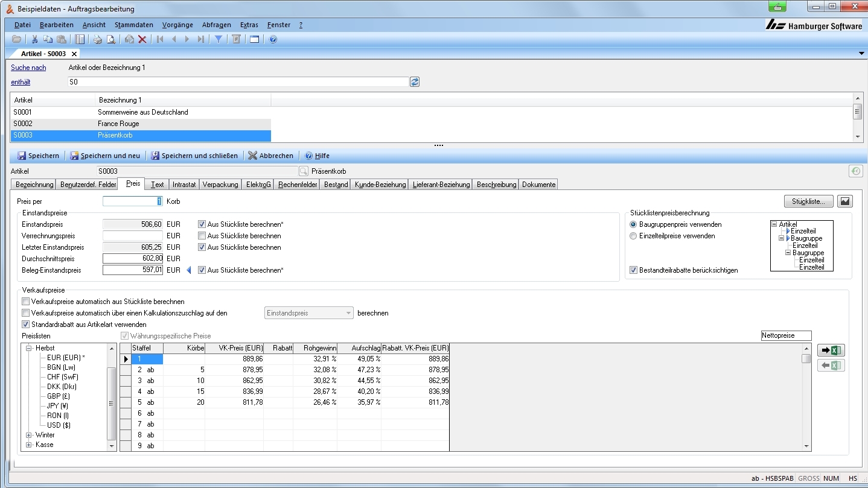The height and width of the screenshot is (488, 868).
Task: Click the blue filter funnel icon
Action: [219, 39]
